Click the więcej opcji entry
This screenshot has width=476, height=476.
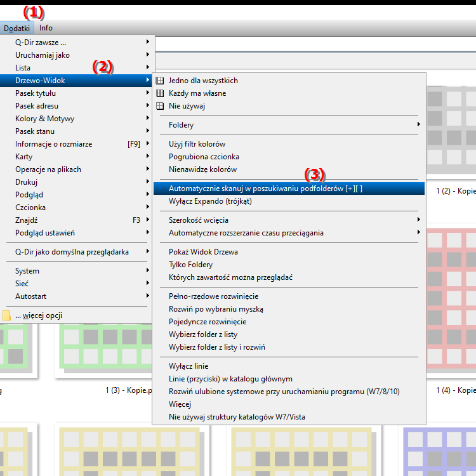[76, 315]
